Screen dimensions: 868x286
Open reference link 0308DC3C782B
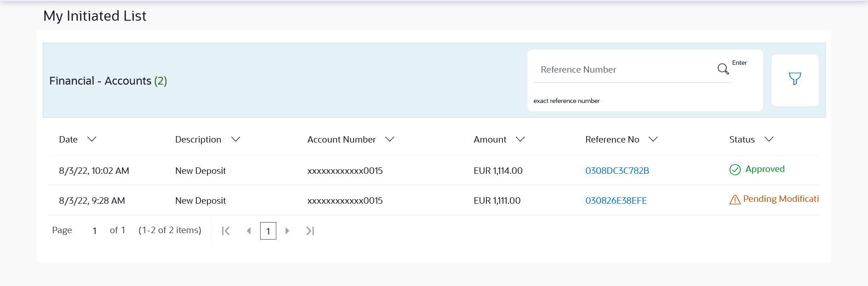pyautogui.click(x=617, y=171)
